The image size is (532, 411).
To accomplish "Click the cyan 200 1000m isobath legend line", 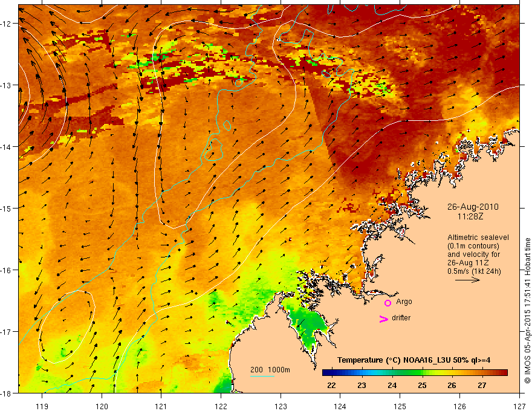I will pyautogui.click(x=262, y=376).
